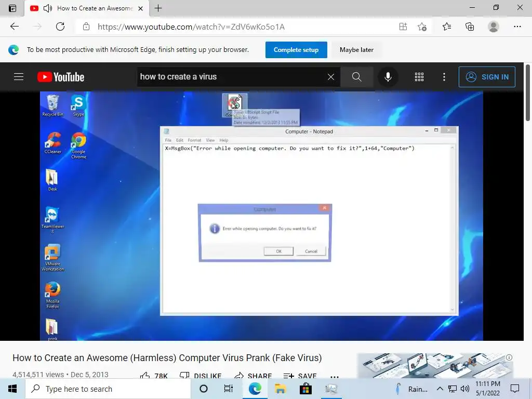The width and height of the screenshot is (532, 399).
Task: Click the taskbar search box
Action: point(108,389)
